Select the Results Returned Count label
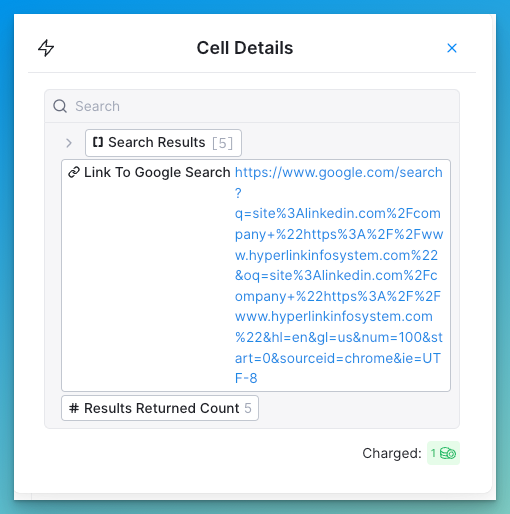510x514 pixels. point(162,408)
